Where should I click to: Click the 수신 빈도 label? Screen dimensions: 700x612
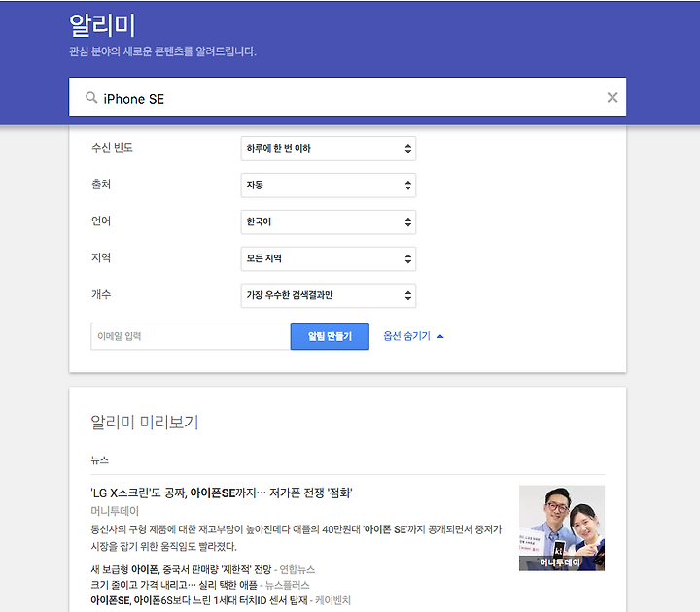click(112, 148)
